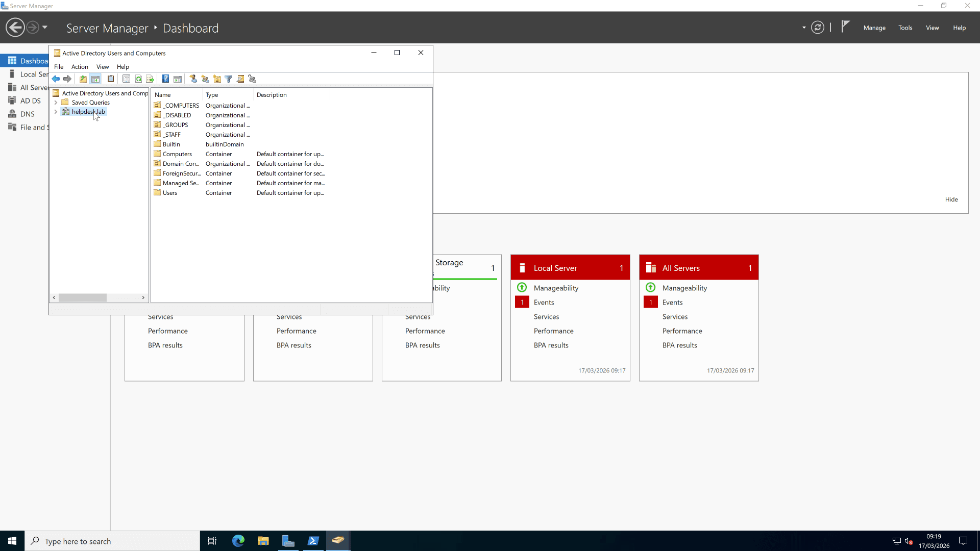Click the Help icon in the ADUC toolbar
The image size is (980, 551).
point(165,79)
